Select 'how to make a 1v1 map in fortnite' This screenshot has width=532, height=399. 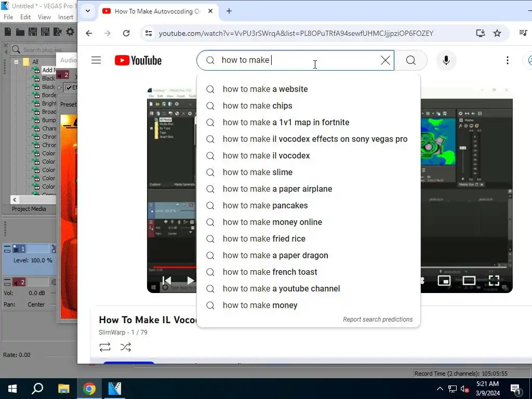pos(309,122)
